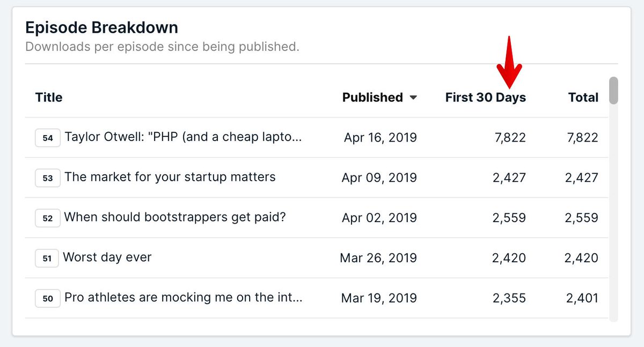Image resolution: width=644 pixels, height=347 pixels.
Task: Open the 'Worst day ever' episode
Action: coord(107,257)
